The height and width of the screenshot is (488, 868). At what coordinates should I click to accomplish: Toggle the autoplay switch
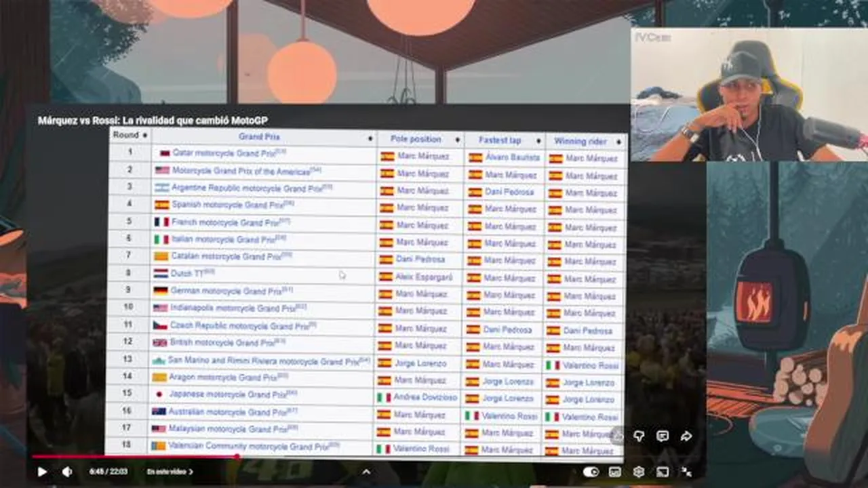pos(591,472)
